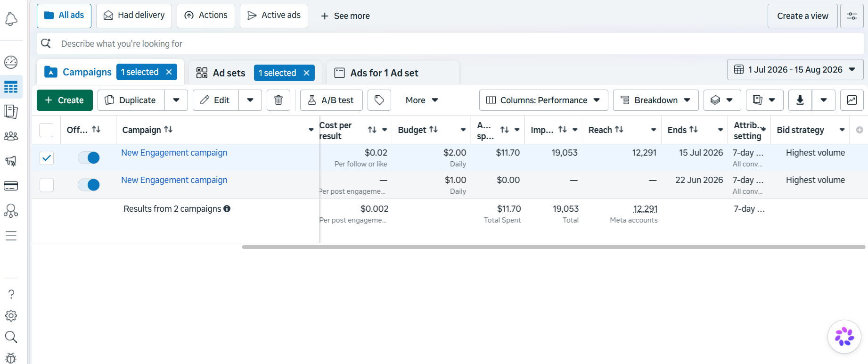Click the green Create button

tap(65, 100)
